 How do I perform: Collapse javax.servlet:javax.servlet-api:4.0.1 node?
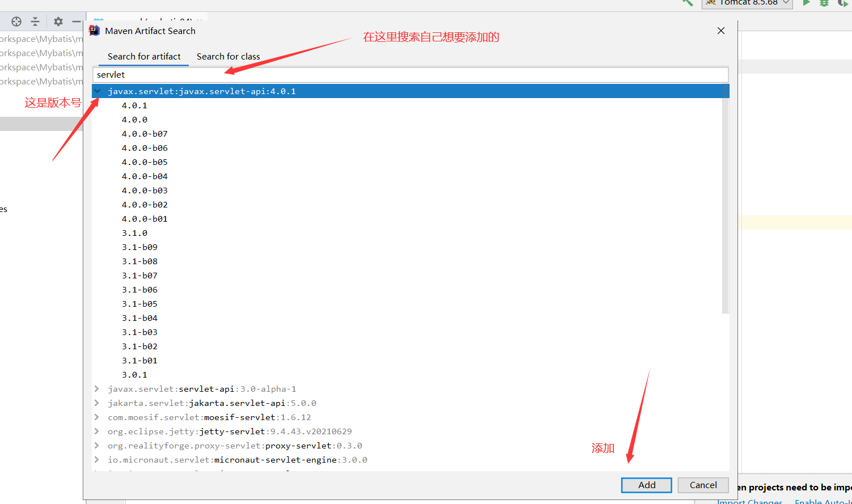(x=98, y=91)
